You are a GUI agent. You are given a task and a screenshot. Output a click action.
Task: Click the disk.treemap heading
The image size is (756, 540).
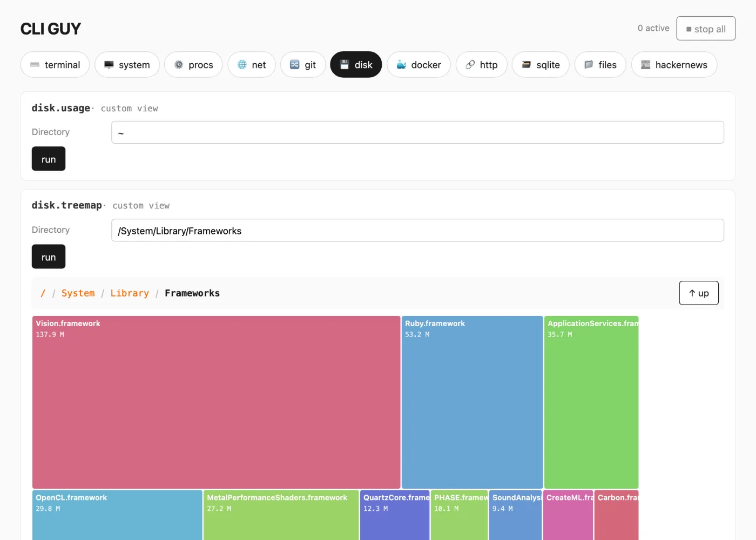[67, 205]
